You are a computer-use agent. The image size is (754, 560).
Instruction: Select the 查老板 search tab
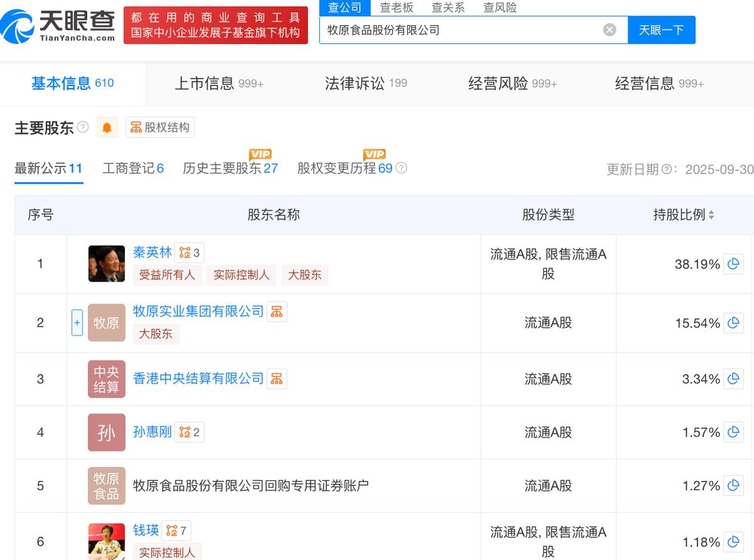click(x=396, y=8)
